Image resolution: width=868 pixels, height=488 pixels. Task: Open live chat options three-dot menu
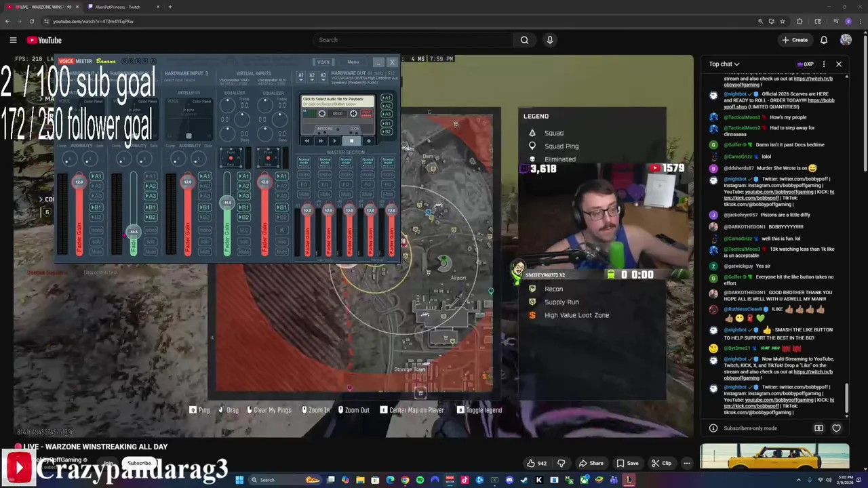pos(824,64)
